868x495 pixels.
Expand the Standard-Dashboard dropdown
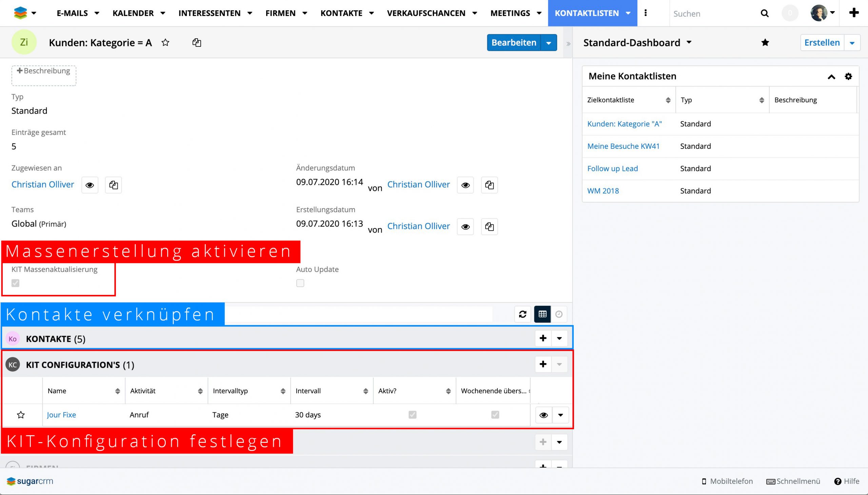tap(689, 42)
